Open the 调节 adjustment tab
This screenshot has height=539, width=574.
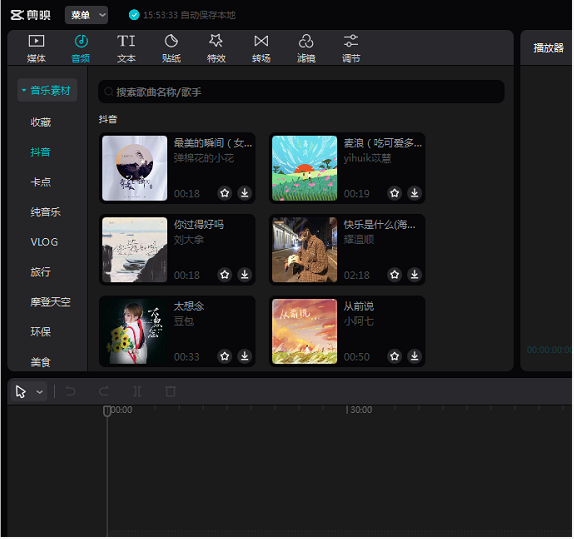[x=351, y=48]
